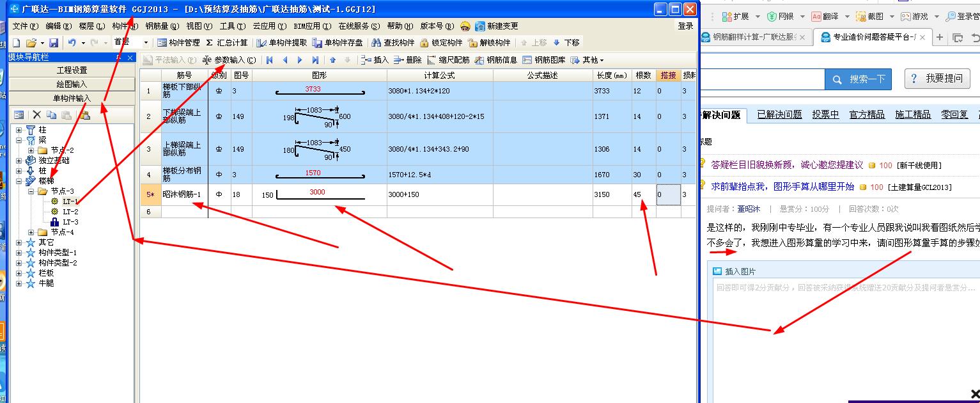
Task: Open the 其他 dropdown menu
Action: [587, 60]
